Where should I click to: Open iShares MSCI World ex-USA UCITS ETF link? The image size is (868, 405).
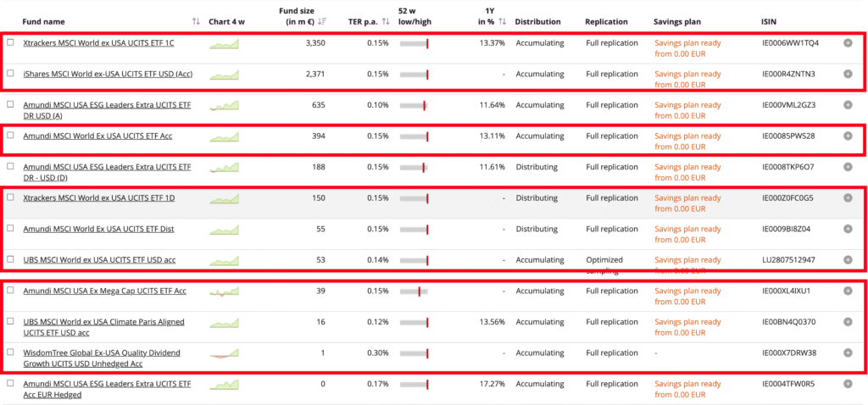(108, 74)
